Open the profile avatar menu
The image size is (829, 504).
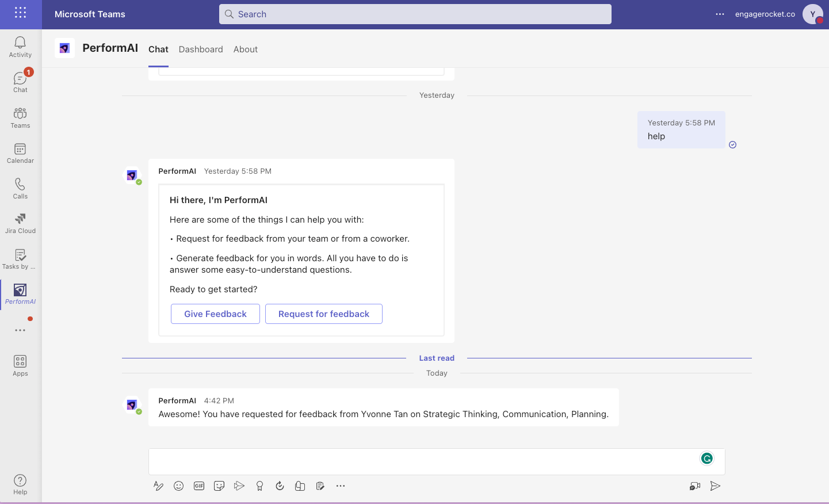813,14
